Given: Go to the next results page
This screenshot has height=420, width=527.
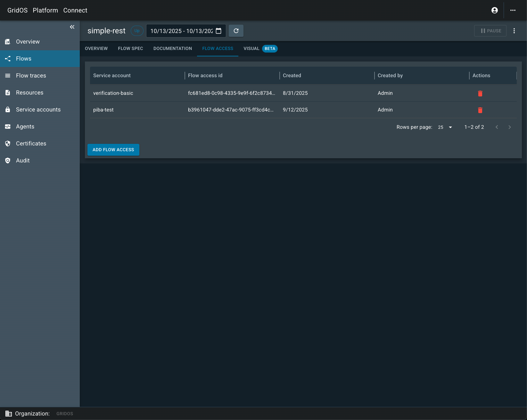Looking at the screenshot, I should point(509,127).
